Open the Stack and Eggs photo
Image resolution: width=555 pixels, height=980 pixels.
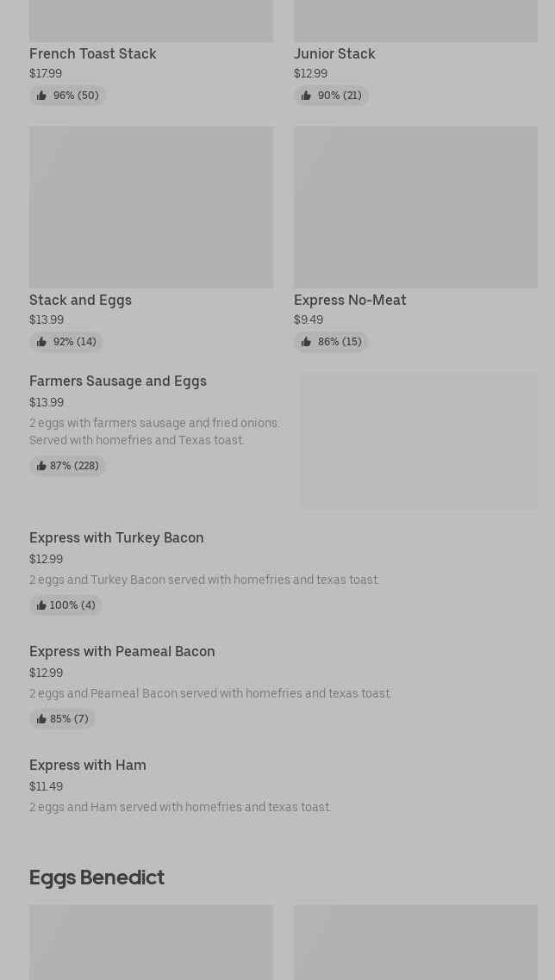(151, 207)
